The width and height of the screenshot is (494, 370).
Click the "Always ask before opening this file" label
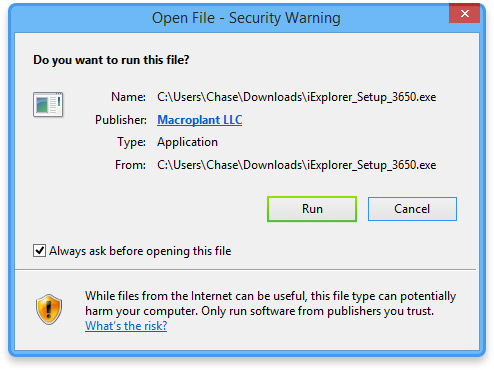140,251
